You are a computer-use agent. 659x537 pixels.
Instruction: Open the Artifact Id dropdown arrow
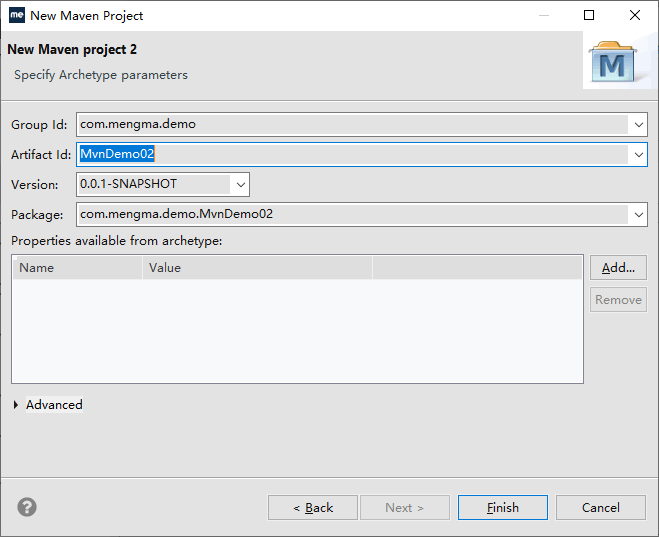(637, 155)
